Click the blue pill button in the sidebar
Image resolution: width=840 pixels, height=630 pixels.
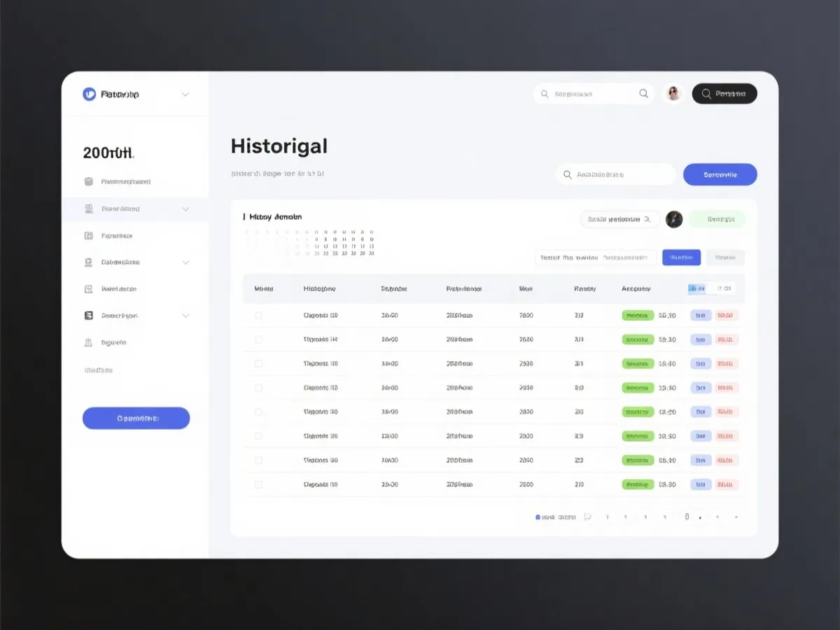click(136, 419)
